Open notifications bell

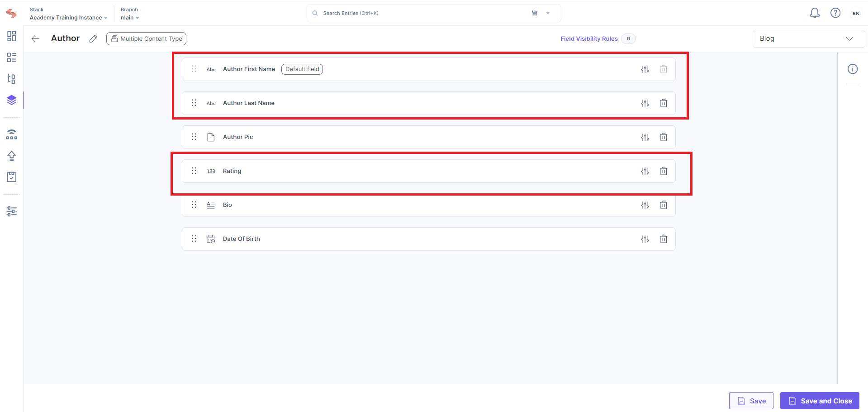(815, 13)
